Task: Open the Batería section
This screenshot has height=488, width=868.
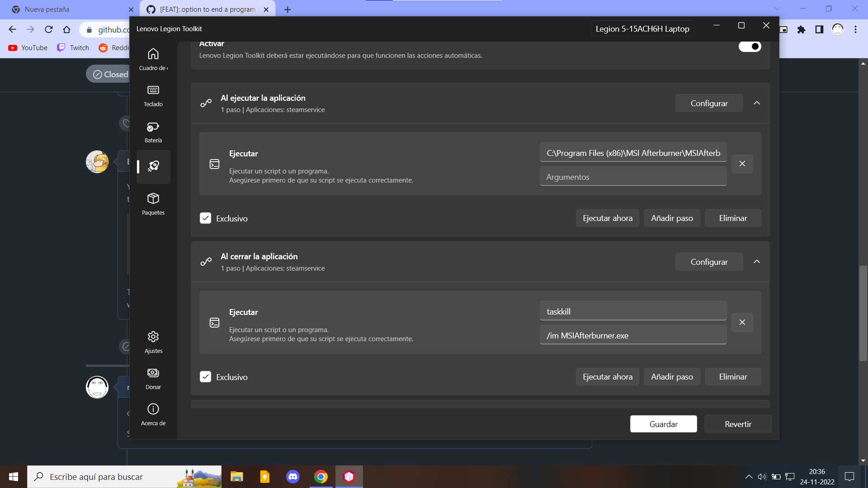Action: point(153,131)
